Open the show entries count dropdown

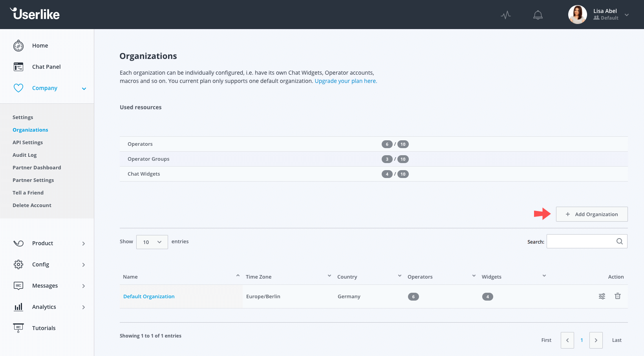152,242
